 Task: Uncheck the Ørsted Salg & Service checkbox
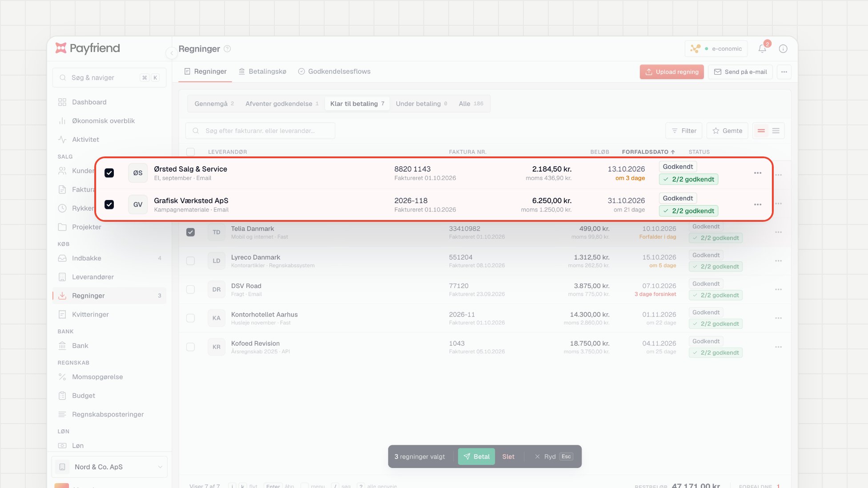pyautogui.click(x=109, y=173)
